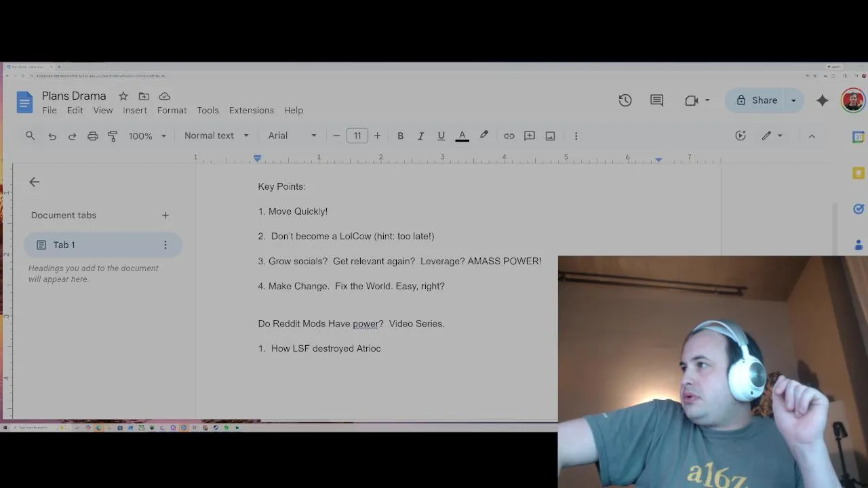Open the highlight color pen

coord(484,136)
